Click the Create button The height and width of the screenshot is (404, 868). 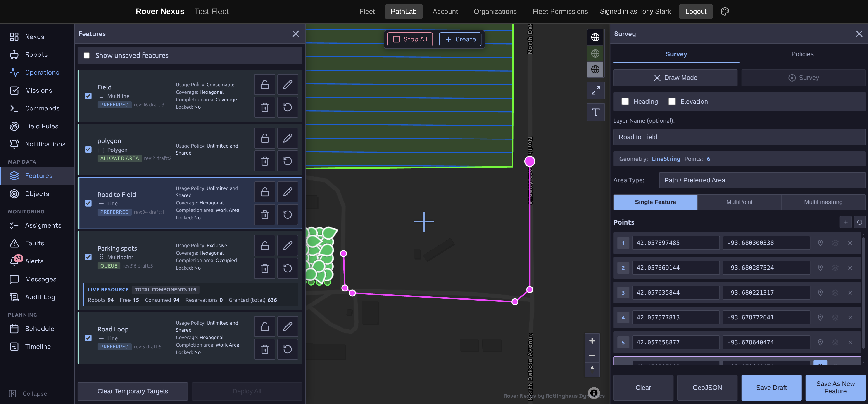tap(460, 39)
